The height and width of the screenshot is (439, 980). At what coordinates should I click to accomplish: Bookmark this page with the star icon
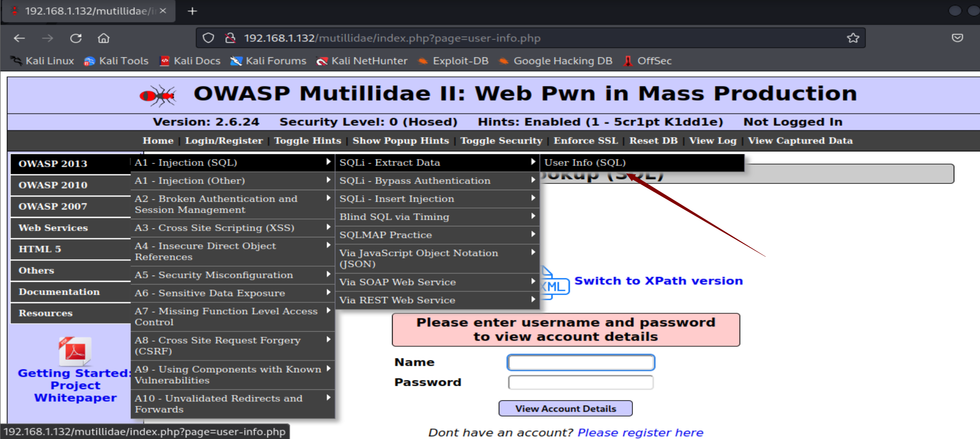(853, 38)
